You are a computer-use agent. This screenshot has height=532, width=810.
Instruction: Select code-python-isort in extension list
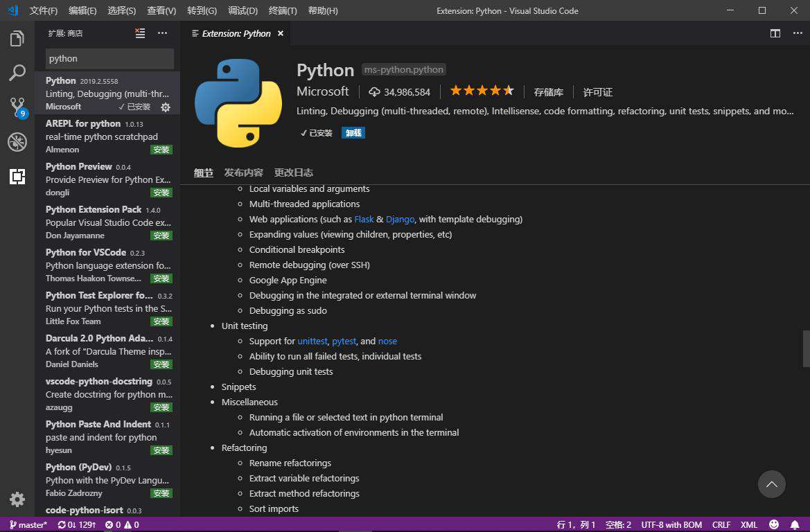tap(107, 511)
